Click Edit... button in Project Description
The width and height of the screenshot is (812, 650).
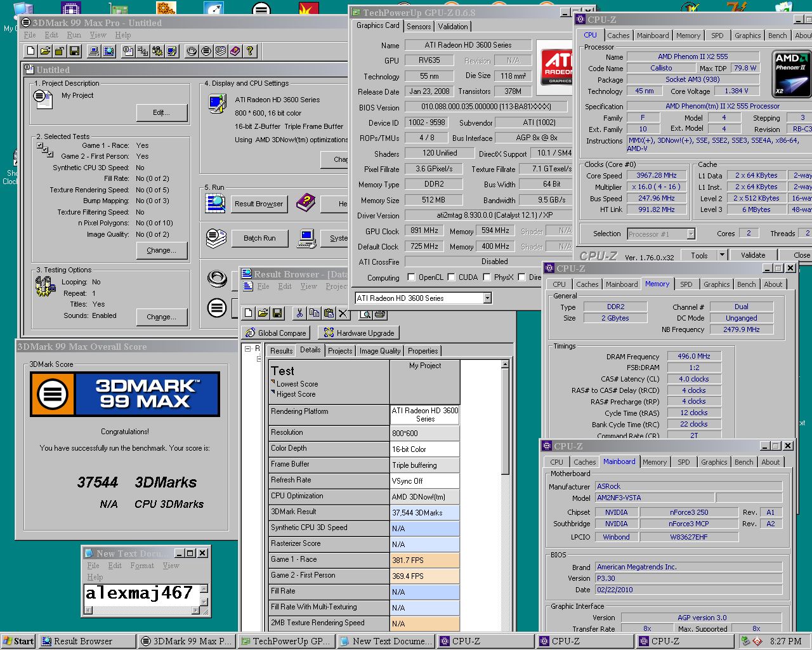pyautogui.click(x=162, y=112)
